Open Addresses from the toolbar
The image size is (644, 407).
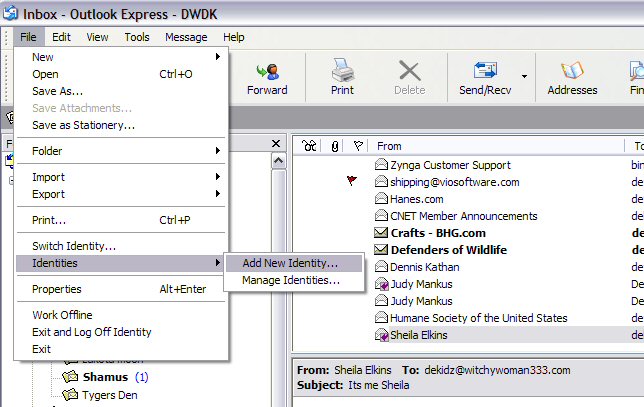572,77
